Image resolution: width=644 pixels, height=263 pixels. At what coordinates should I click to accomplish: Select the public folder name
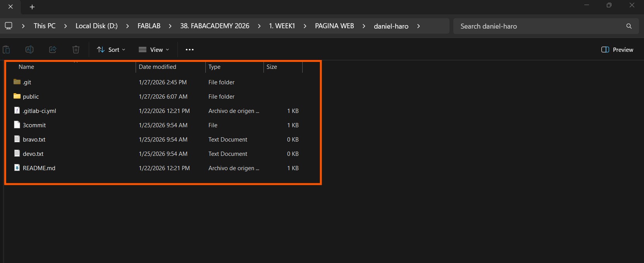[31, 97]
